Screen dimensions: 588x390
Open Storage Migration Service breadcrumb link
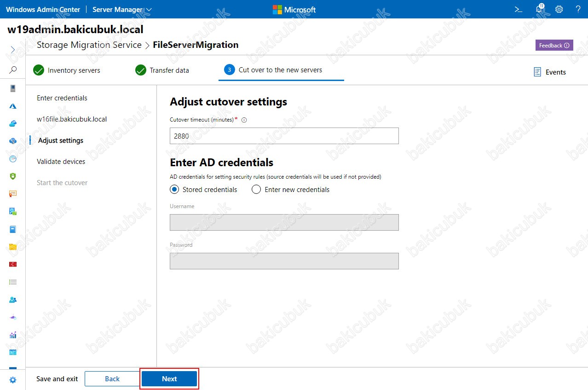(89, 45)
